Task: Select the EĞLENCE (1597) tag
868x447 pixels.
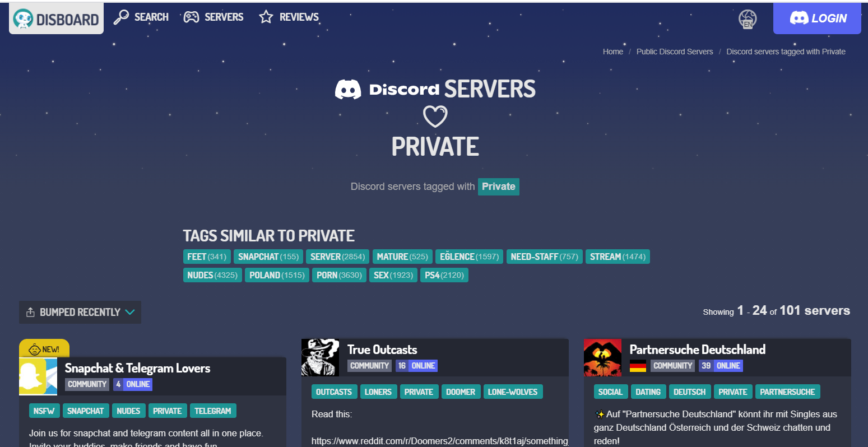Action: (469, 257)
